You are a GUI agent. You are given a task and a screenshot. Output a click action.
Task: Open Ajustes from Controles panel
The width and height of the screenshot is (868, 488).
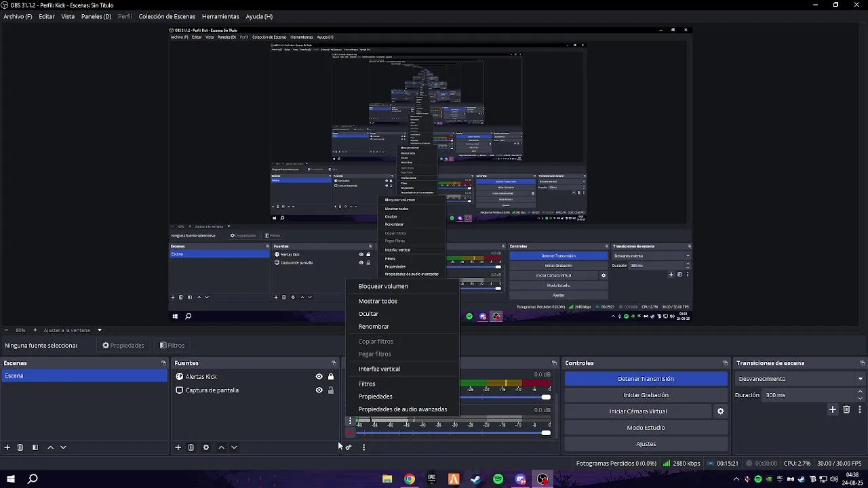point(646,444)
